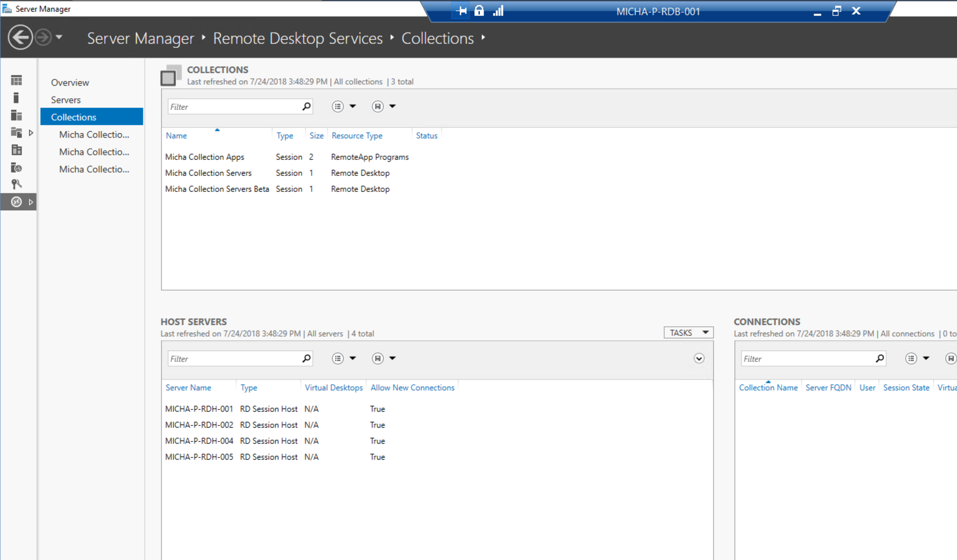The image size is (957, 560).
Task: Sort by Virtual Desktops column
Action: point(334,388)
